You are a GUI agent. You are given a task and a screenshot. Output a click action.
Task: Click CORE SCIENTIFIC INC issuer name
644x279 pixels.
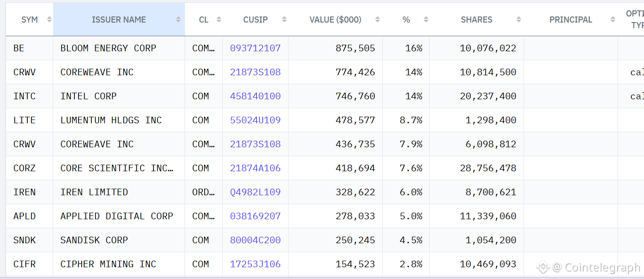(117, 168)
